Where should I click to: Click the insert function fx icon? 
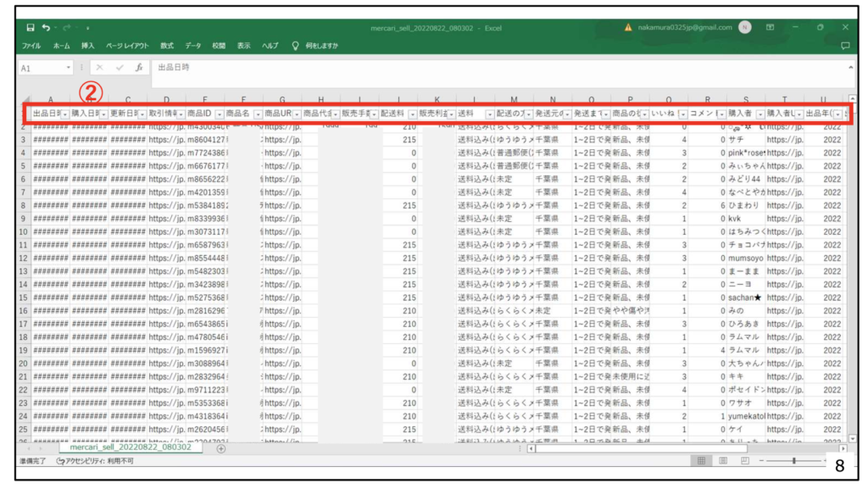click(139, 67)
